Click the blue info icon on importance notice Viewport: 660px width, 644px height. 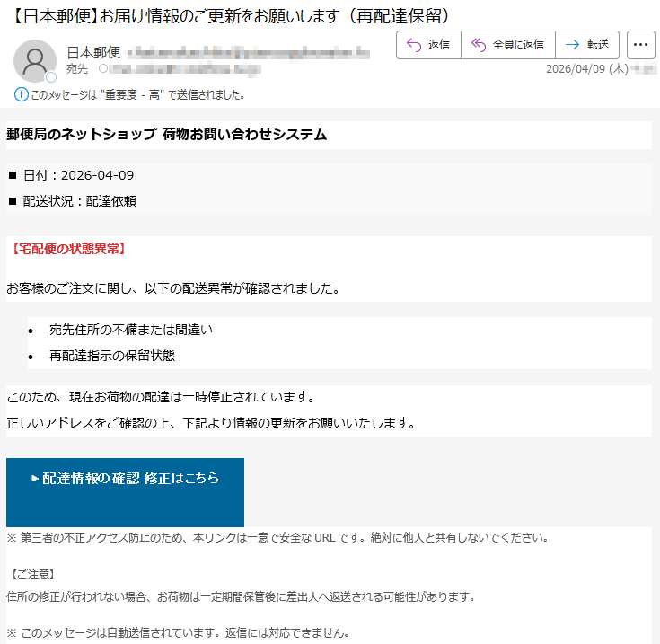pyautogui.click(x=21, y=94)
